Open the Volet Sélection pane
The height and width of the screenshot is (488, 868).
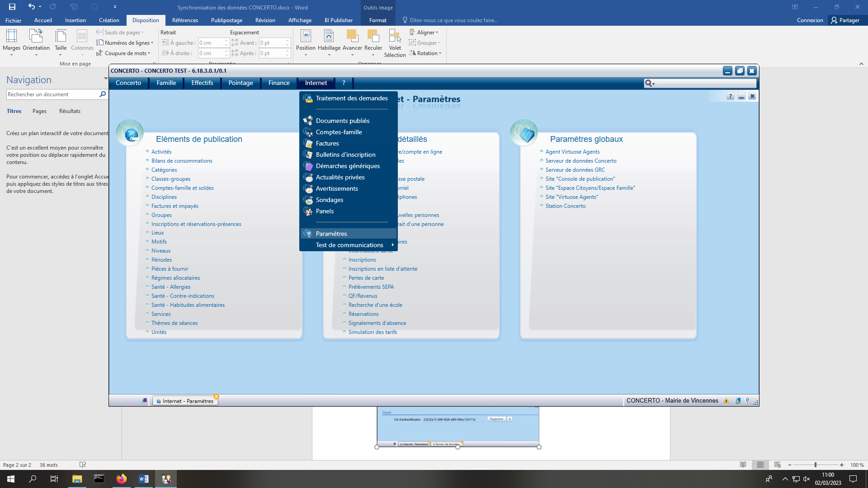point(395,43)
